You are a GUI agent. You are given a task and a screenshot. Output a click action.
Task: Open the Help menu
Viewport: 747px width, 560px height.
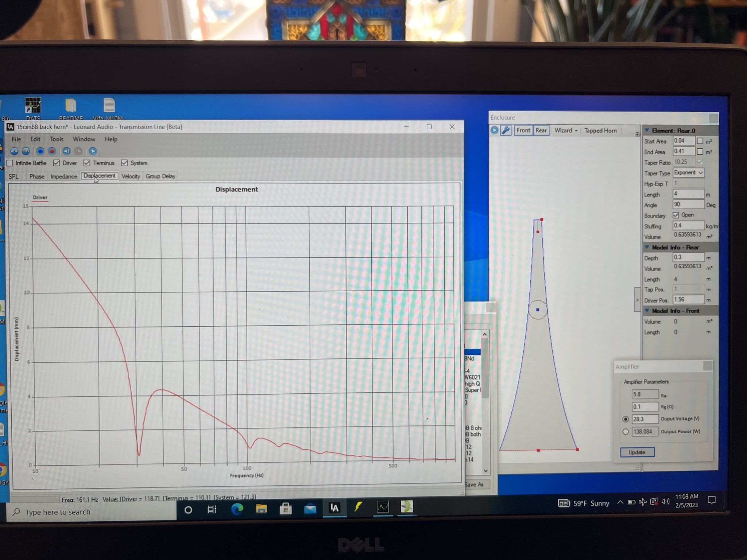coord(111,139)
